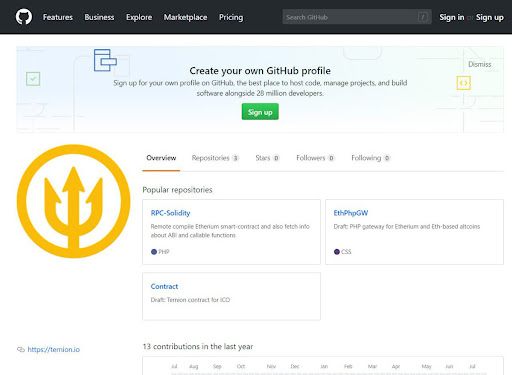The height and width of the screenshot is (375, 512).
Task: Click the green Sign up button
Action: point(260,112)
